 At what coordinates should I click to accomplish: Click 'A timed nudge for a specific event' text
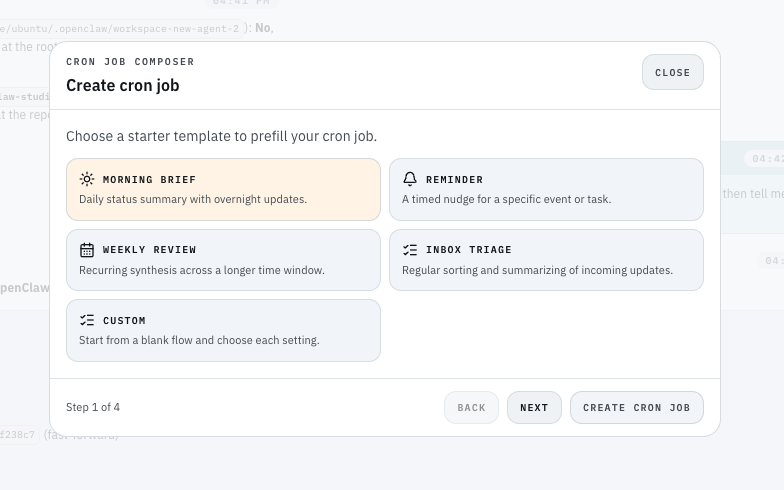[506, 199]
